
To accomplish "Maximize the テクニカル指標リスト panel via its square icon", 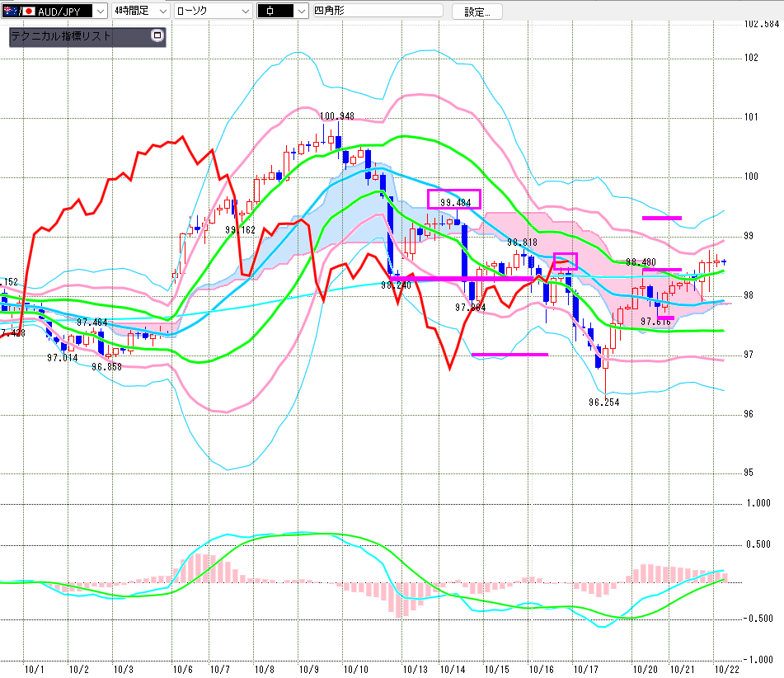I will click(x=157, y=36).
